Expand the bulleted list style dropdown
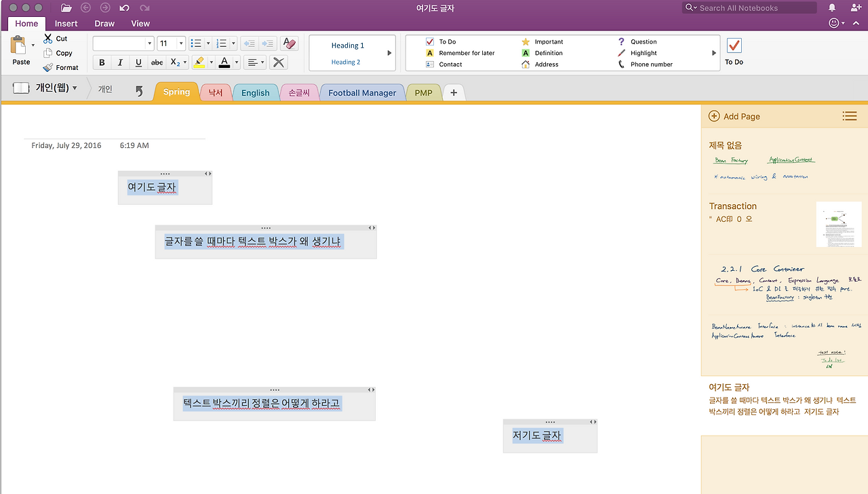This screenshot has width=868, height=494. 208,43
